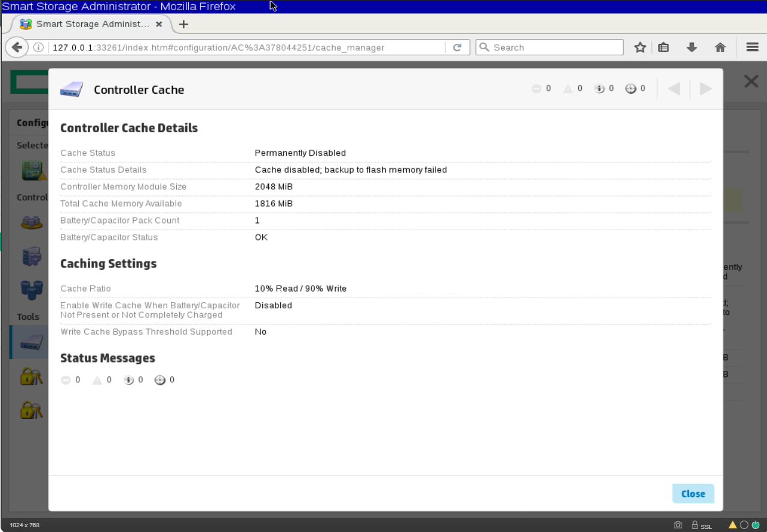Click warning triangle under Status Messages

(x=97, y=380)
